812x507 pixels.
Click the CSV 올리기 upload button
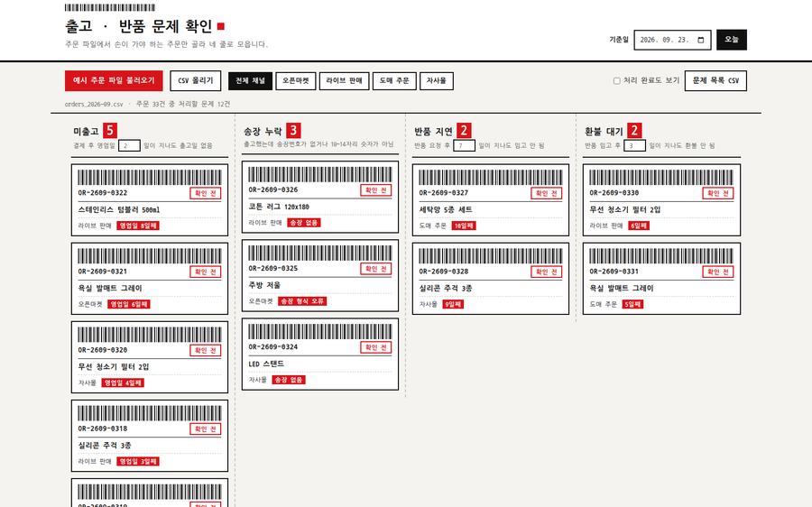tap(196, 81)
